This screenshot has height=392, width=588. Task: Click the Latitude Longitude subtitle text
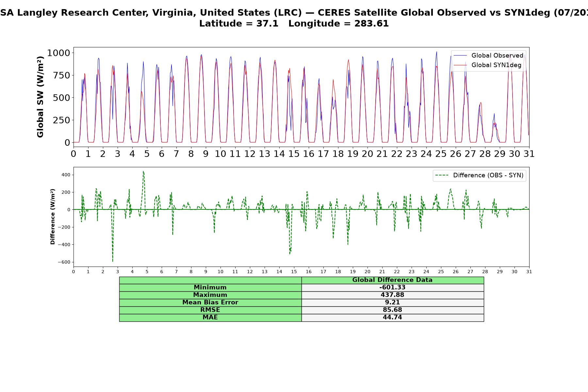pyautogui.click(x=294, y=24)
